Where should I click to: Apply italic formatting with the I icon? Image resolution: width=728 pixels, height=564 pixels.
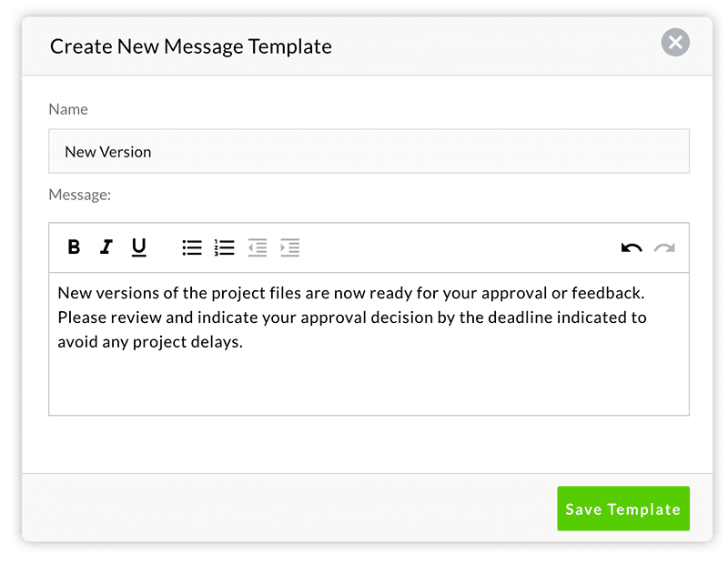point(106,247)
